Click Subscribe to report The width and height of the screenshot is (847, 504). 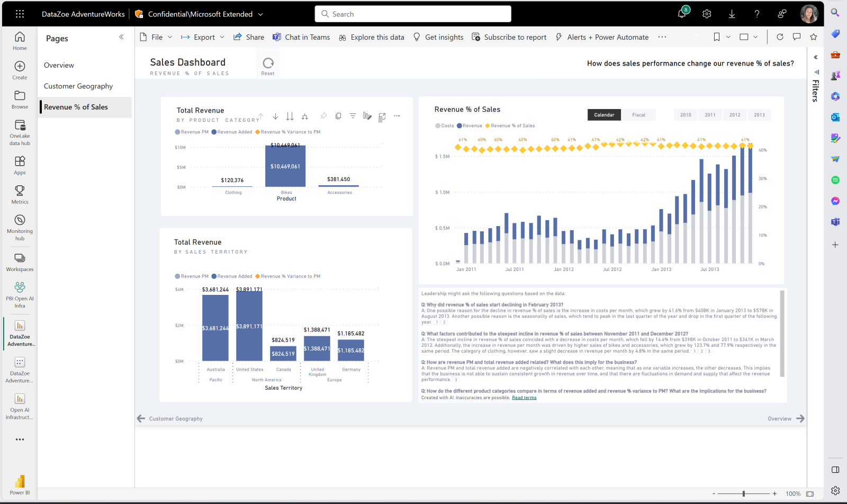pyautogui.click(x=509, y=37)
